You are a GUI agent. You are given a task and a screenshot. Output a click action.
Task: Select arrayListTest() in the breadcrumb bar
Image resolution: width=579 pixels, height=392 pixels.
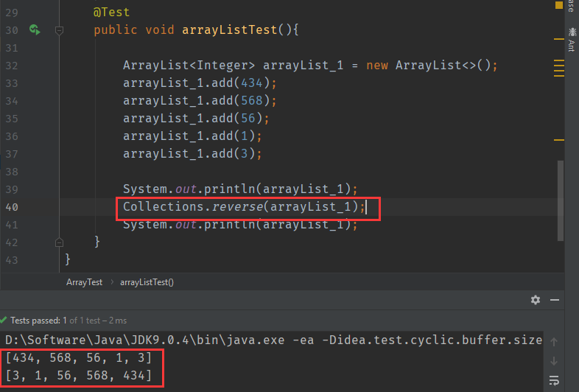pyautogui.click(x=147, y=282)
